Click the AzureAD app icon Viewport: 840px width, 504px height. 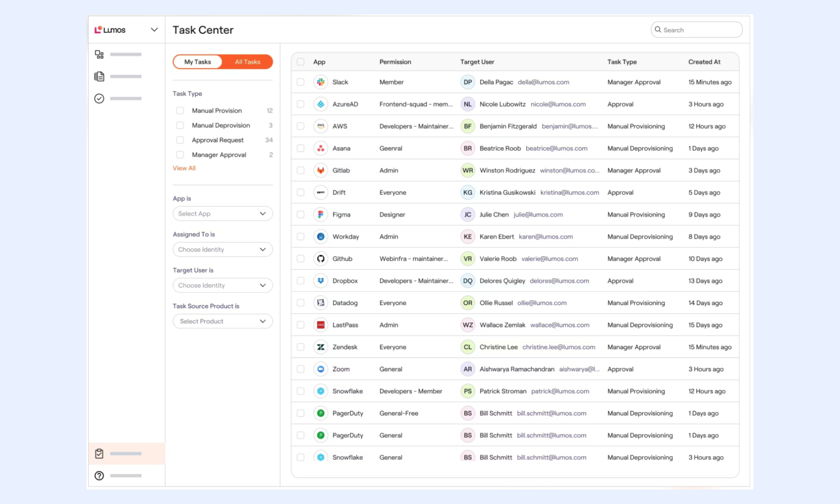point(321,104)
